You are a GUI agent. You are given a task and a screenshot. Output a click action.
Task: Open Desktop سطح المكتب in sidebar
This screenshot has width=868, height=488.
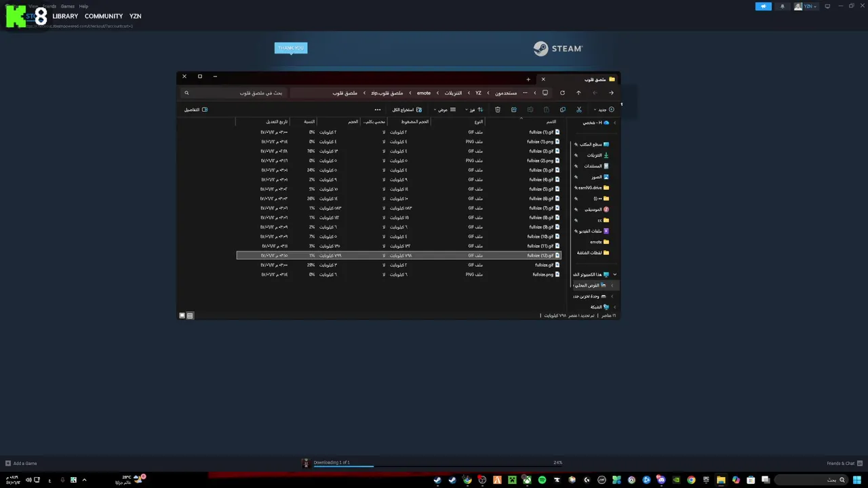point(593,144)
